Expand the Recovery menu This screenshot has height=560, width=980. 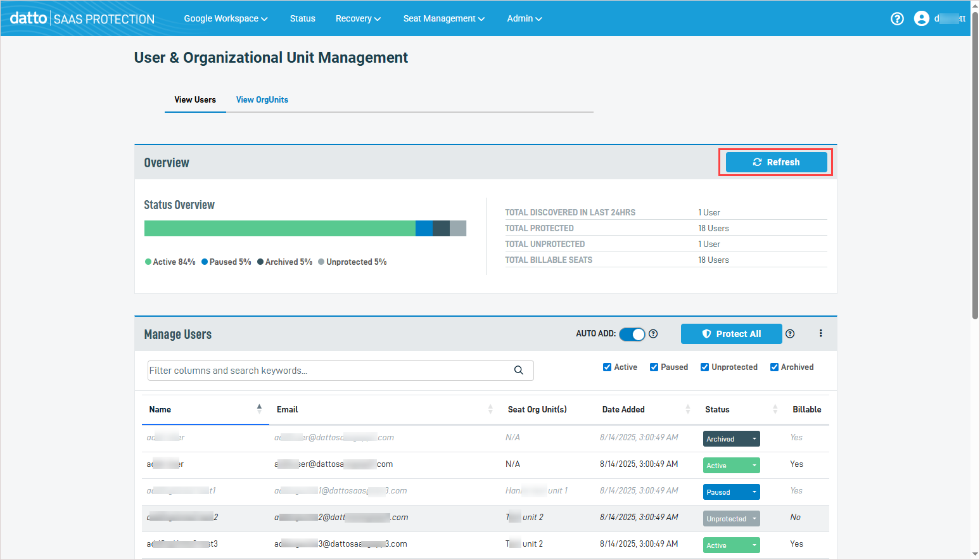(x=358, y=18)
